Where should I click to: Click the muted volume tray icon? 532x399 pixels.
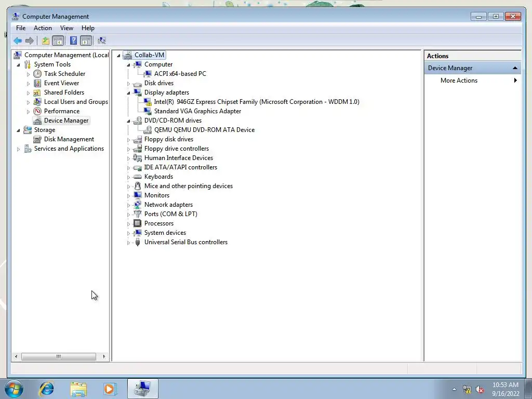pyautogui.click(x=480, y=390)
